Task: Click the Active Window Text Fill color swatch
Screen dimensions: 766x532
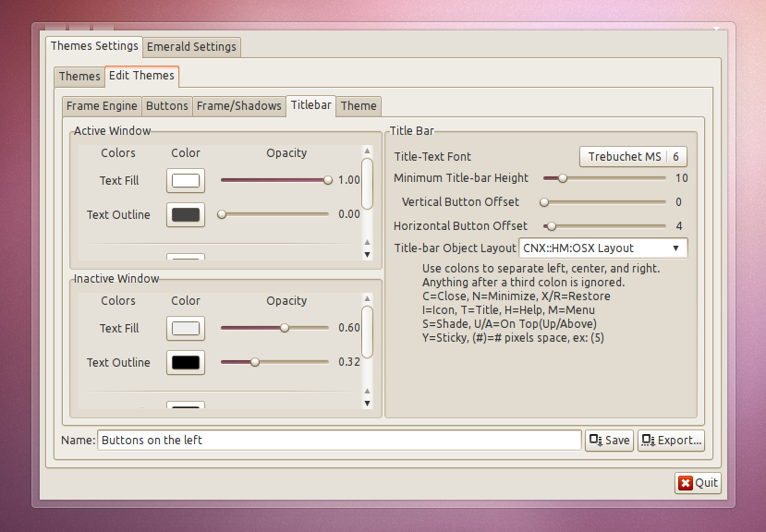Action: [185, 180]
